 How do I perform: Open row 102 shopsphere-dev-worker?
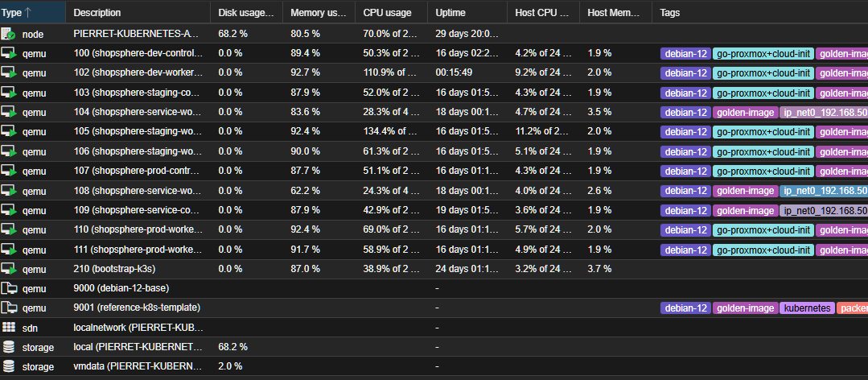tap(434, 73)
